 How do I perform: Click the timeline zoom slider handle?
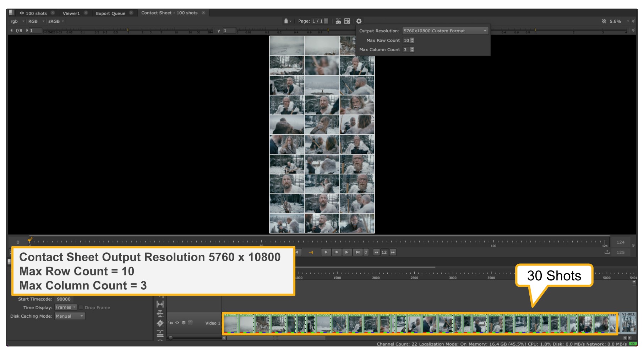click(x=171, y=338)
